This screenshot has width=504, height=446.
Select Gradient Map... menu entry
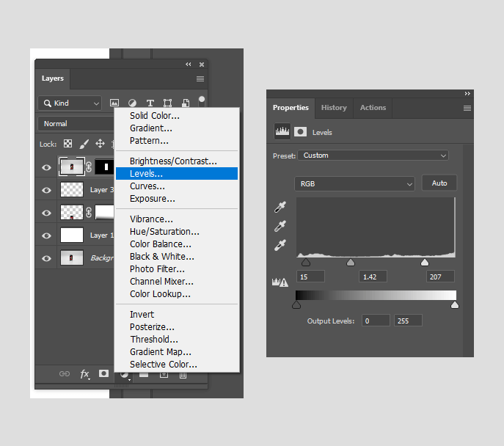177,352
